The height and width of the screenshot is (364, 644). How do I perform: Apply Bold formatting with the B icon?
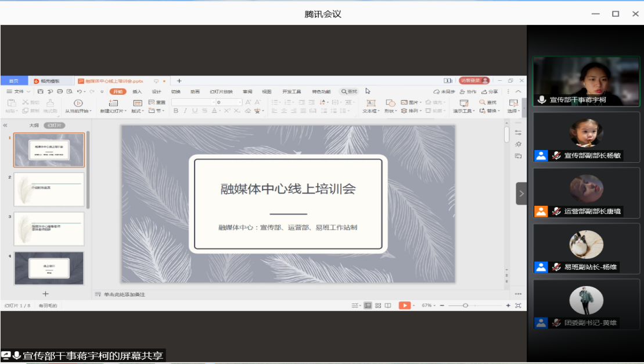click(176, 110)
